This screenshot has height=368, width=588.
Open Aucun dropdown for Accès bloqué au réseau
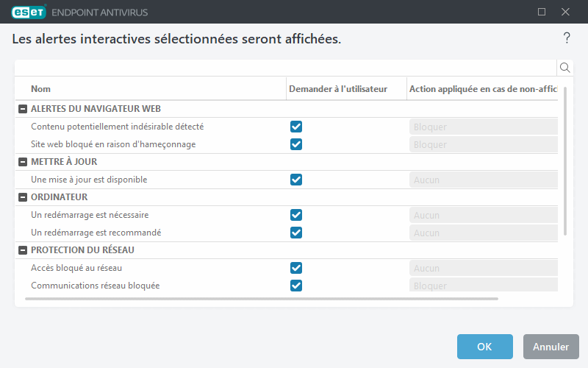(484, 268)
